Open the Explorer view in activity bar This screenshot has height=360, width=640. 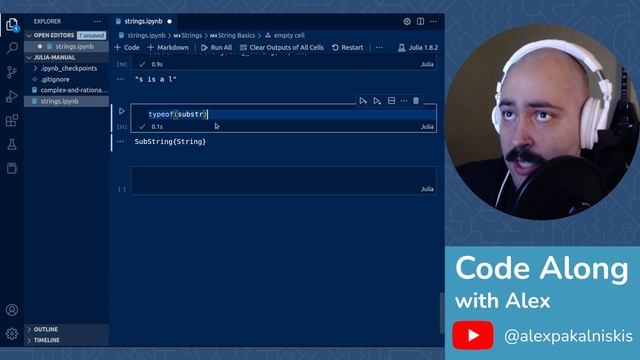(12, 24)
